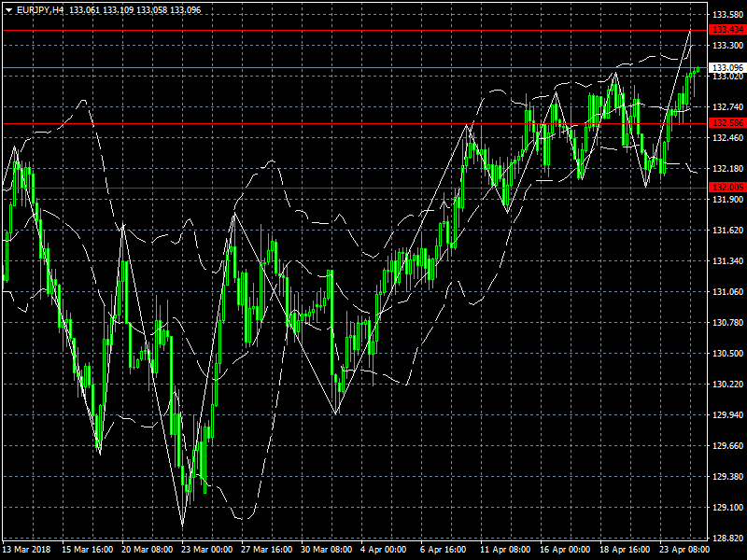Click the 16 Apr 00:00 time label
This screenshot has height=560, width=747.
pos(565,550)
